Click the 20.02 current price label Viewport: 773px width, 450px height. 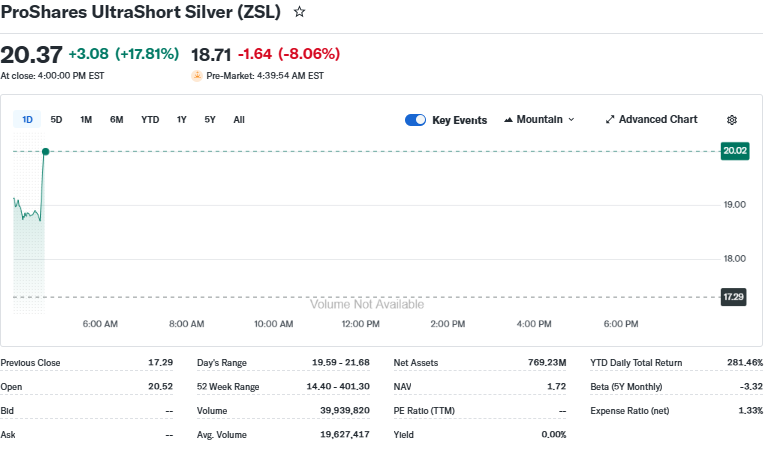click(x=734, y=151)
